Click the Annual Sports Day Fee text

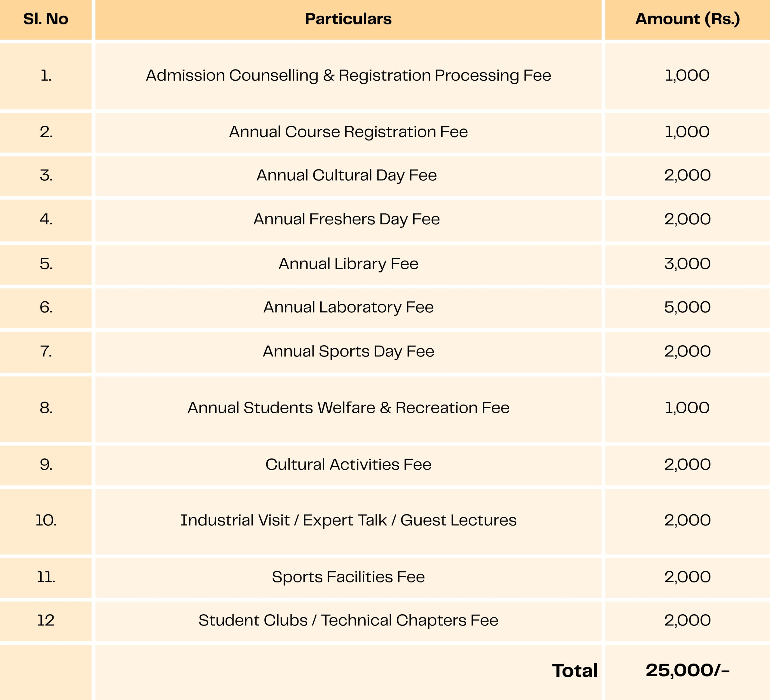348,351
